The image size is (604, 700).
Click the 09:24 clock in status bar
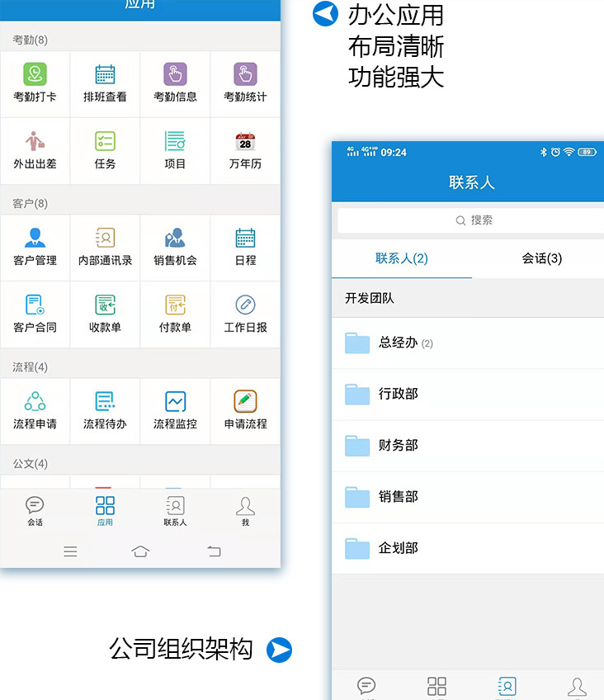394,153
